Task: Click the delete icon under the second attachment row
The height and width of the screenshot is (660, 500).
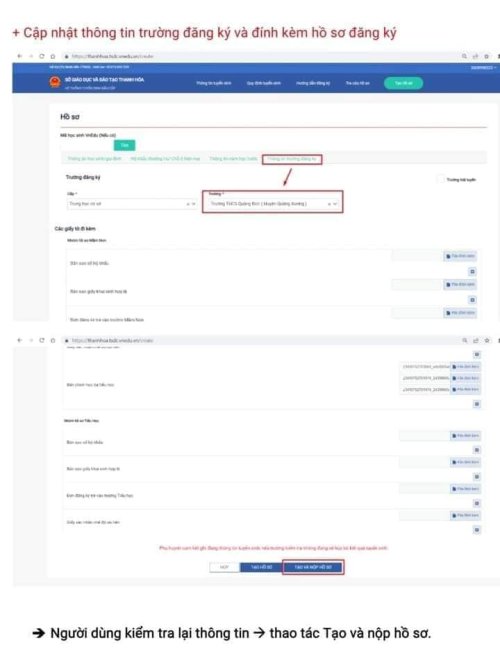Action: (472, 300)
